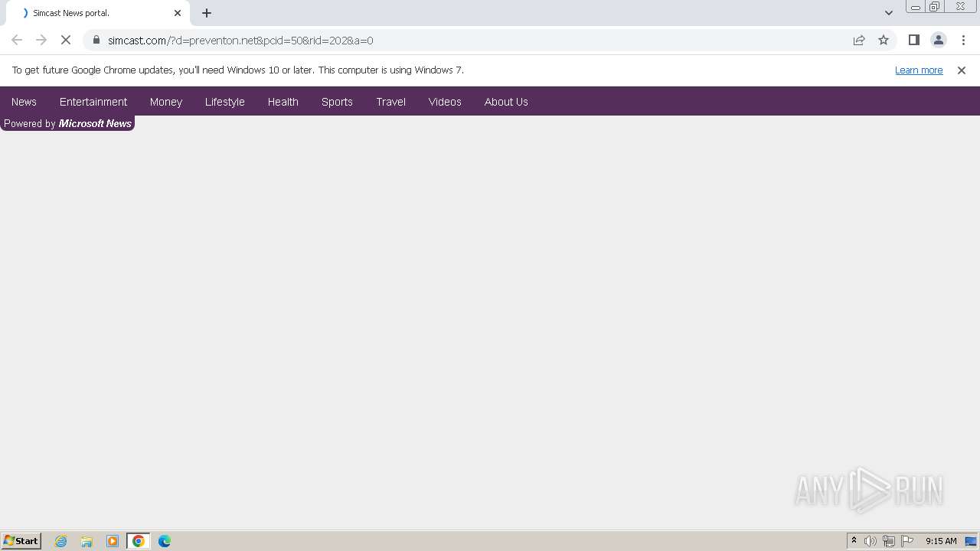Open the Learn more link
The image size is (980, 551).
[919, 70]
